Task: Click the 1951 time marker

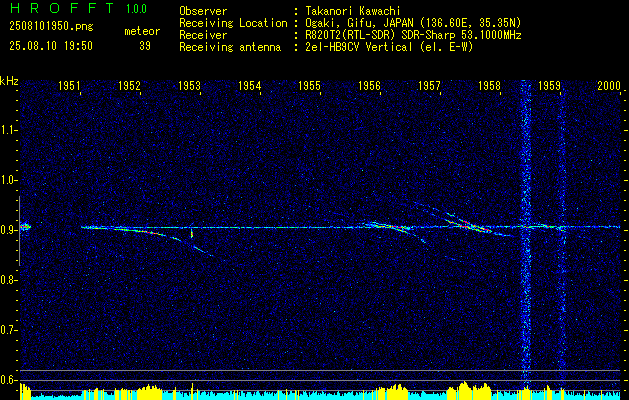Action: tap(69, 85)
